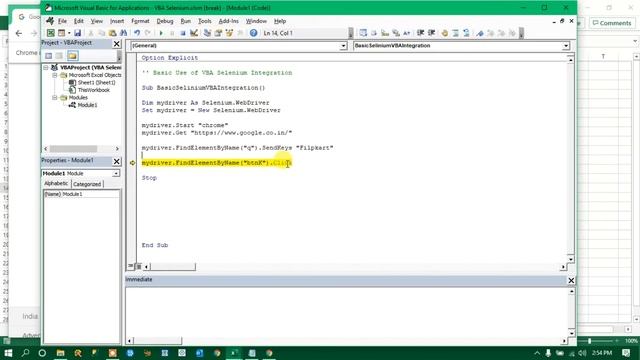
Task: Collapse the Modules folder
Action: (54, 98)
